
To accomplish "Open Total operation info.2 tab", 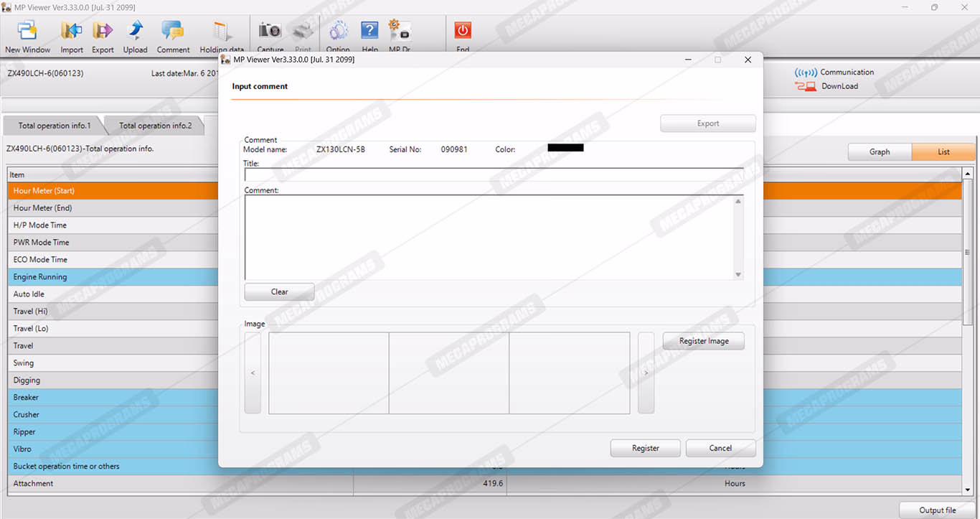I will (x=155, y=126).
